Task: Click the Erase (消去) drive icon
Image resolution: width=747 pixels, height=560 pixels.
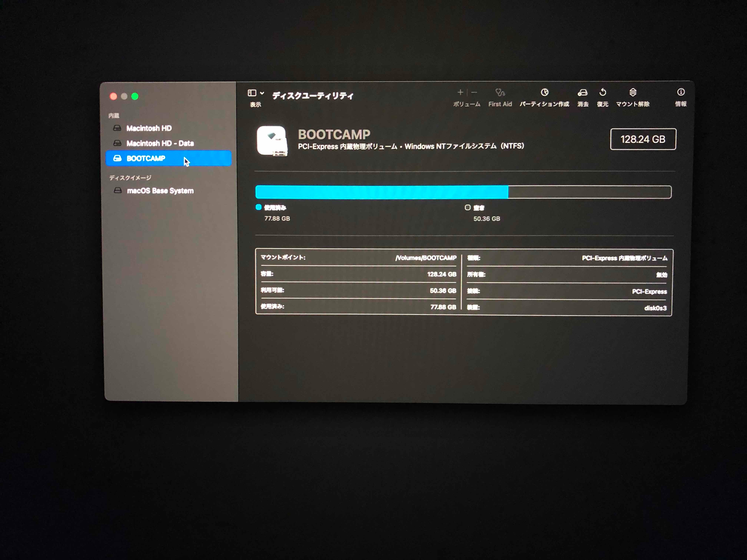Action: tap(582, 92)
